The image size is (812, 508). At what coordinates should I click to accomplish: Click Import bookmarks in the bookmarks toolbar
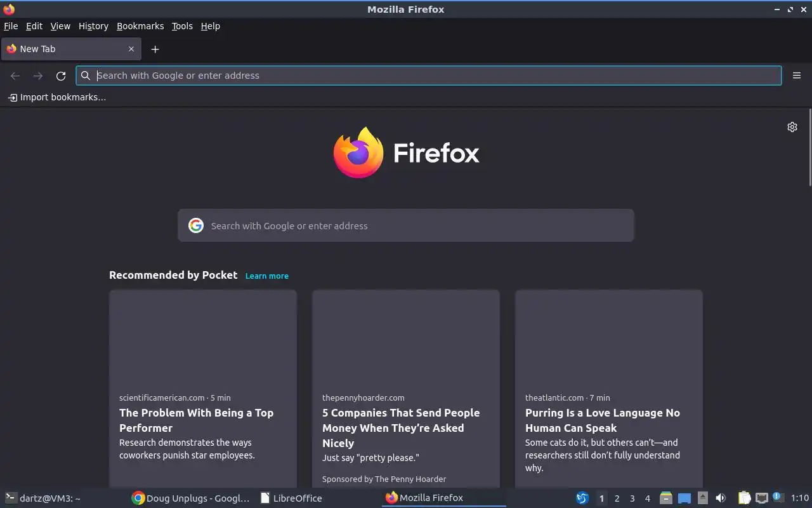[x=57, y=97]
